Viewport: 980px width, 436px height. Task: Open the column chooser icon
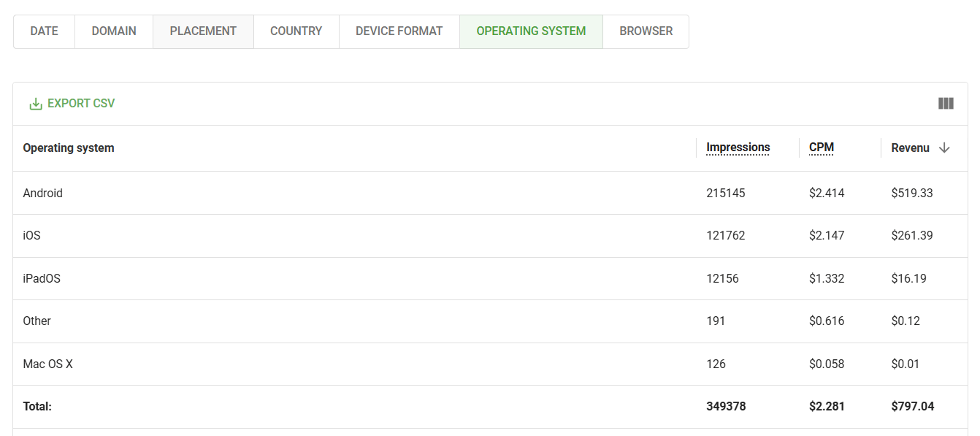point(946,104)
